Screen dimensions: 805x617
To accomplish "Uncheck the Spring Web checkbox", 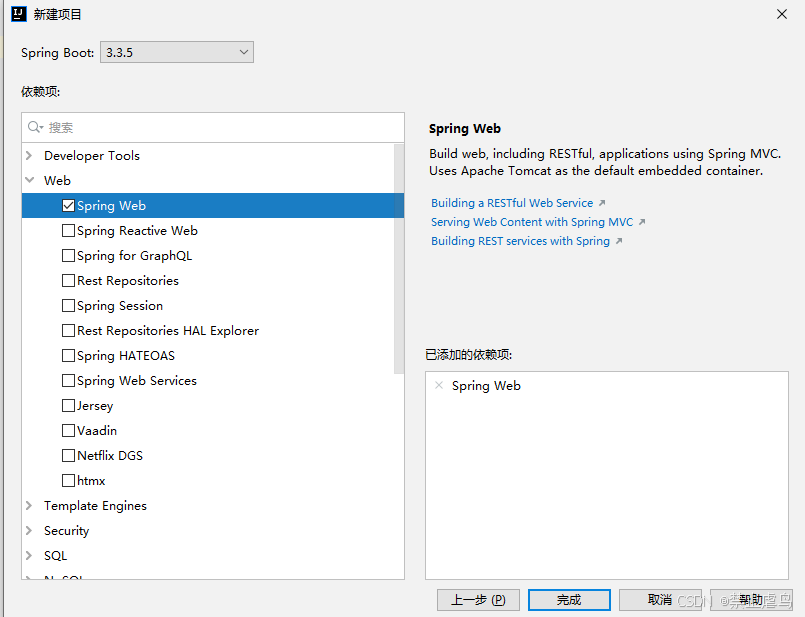I will point(68,205).
